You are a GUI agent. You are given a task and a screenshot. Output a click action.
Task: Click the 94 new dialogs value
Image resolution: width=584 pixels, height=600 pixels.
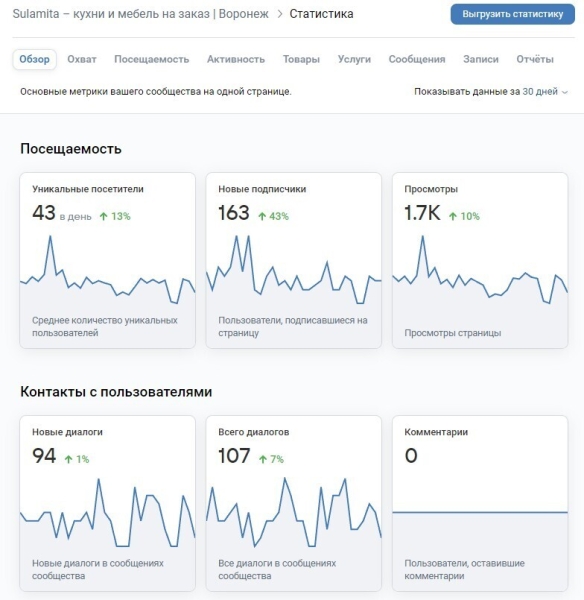(x=44, y=456)
